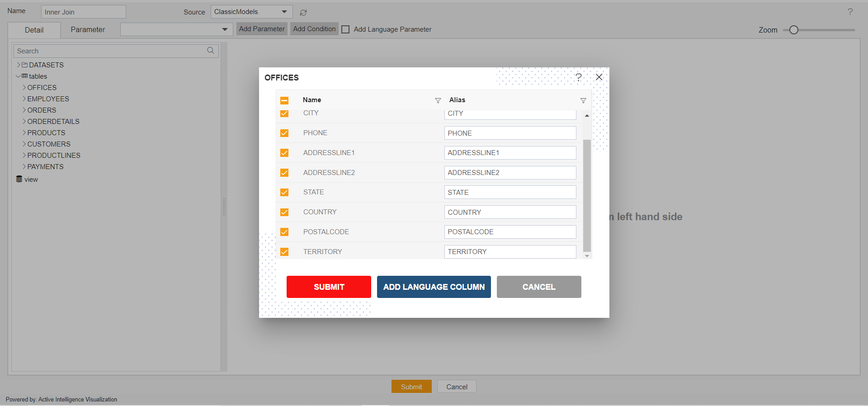Open the page help question mark icon
This screenshot has width=868, height=406.
[x=850, y=12]
